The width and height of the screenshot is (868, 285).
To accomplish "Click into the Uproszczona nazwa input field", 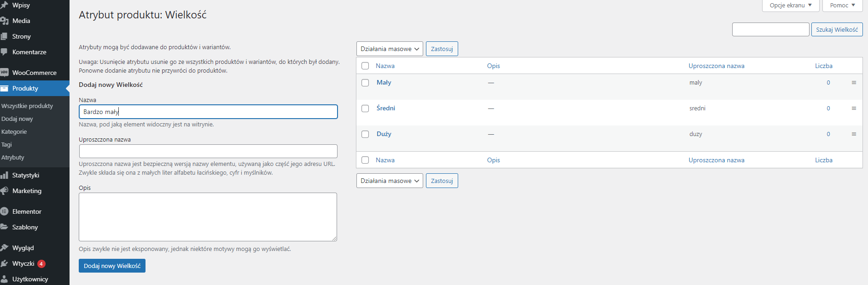I will click(x=208, y=151).
